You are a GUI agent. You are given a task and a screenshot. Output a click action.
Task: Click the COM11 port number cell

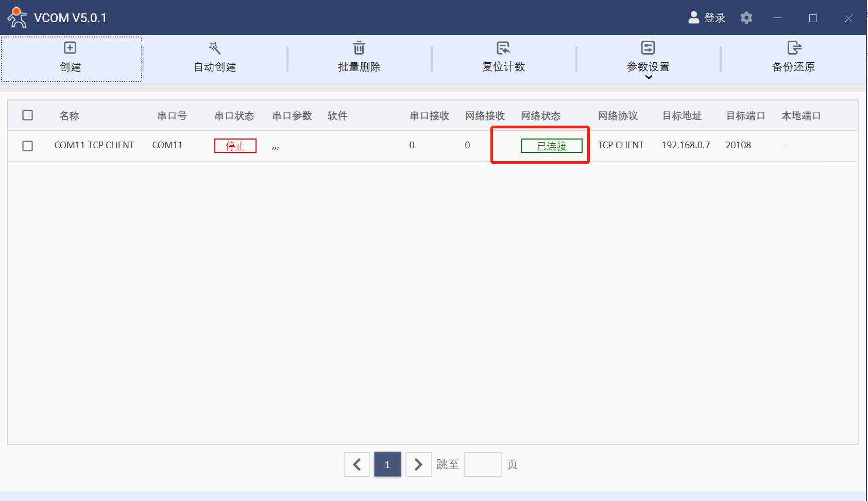(x=167, y=145)
